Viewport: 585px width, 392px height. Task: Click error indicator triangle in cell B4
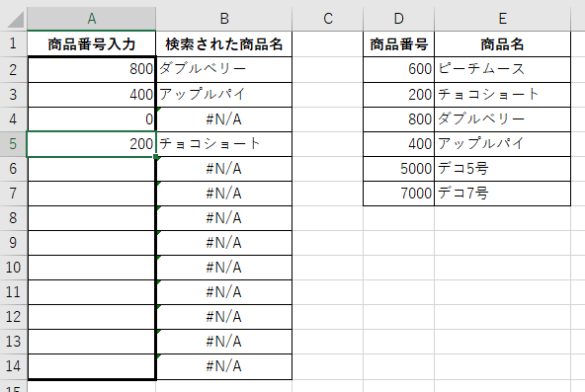[x=159, y=110]
